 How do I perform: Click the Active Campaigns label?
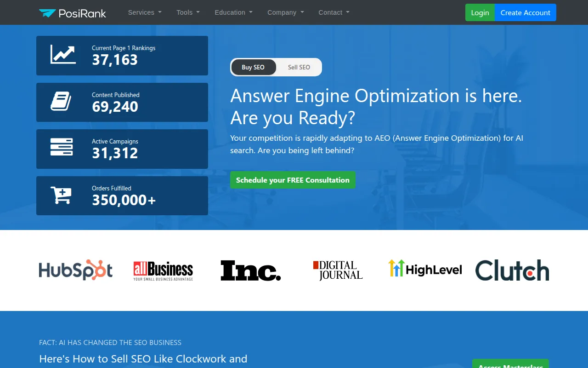(x=115, y=141)
